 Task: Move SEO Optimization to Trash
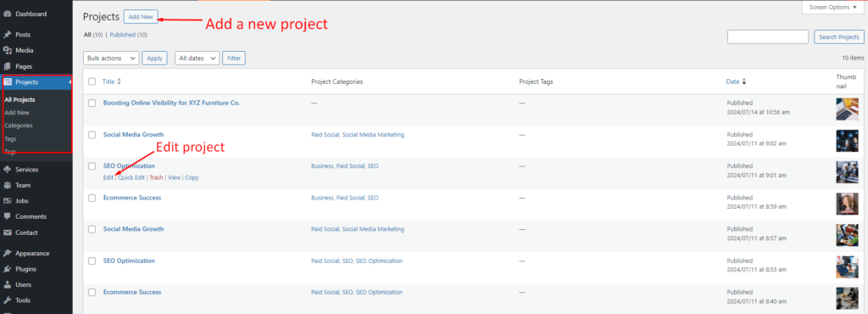[156, 177]
